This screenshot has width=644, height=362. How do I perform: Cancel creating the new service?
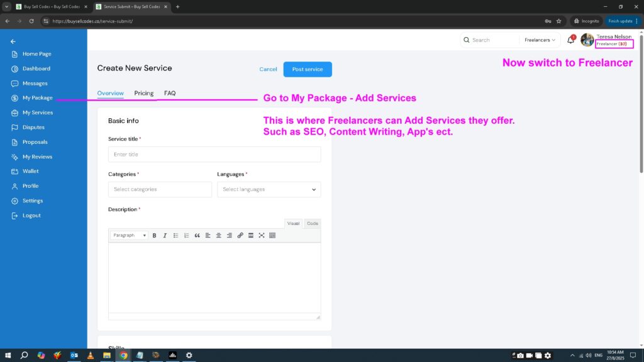tap(268, 69)
